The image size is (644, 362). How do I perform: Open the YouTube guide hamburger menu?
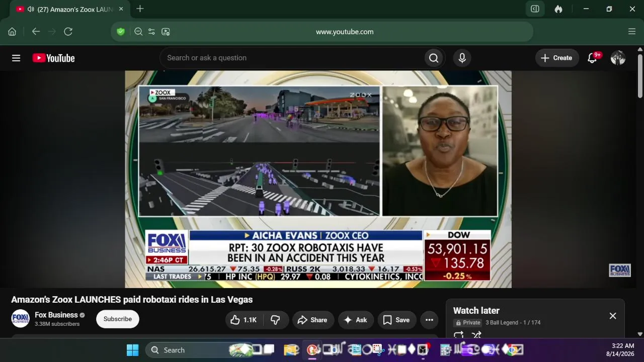click(x=16, y=58)
